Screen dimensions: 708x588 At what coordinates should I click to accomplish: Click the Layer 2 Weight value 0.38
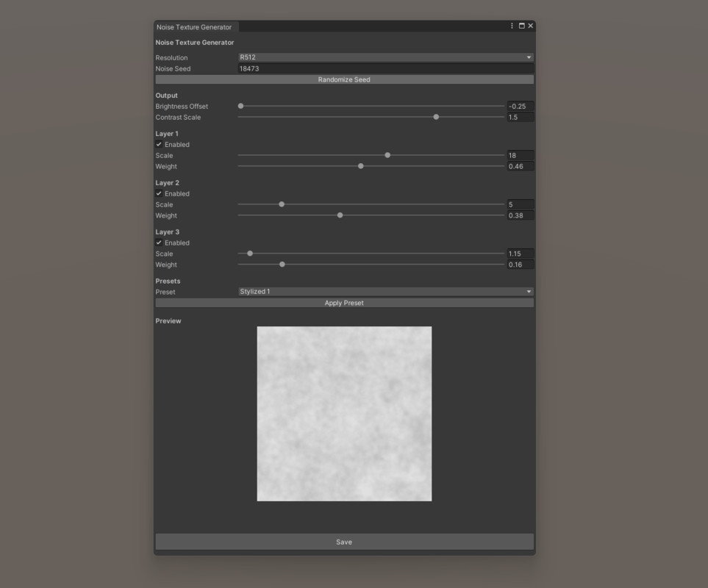point(521,215)
